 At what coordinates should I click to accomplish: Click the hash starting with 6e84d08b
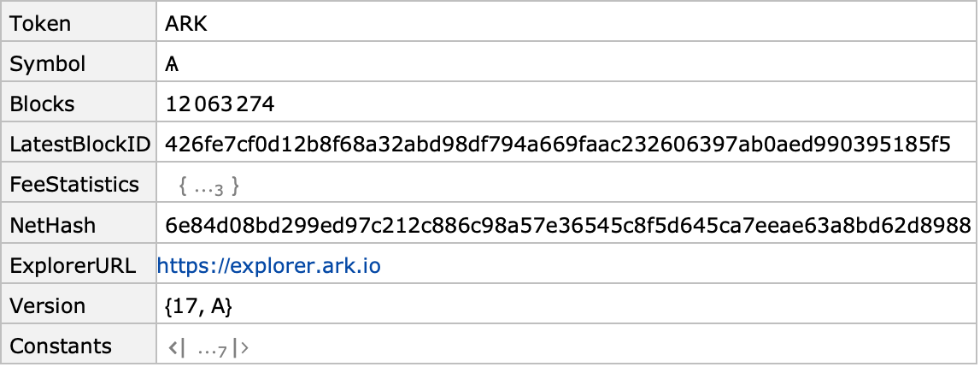click(568, 225)
